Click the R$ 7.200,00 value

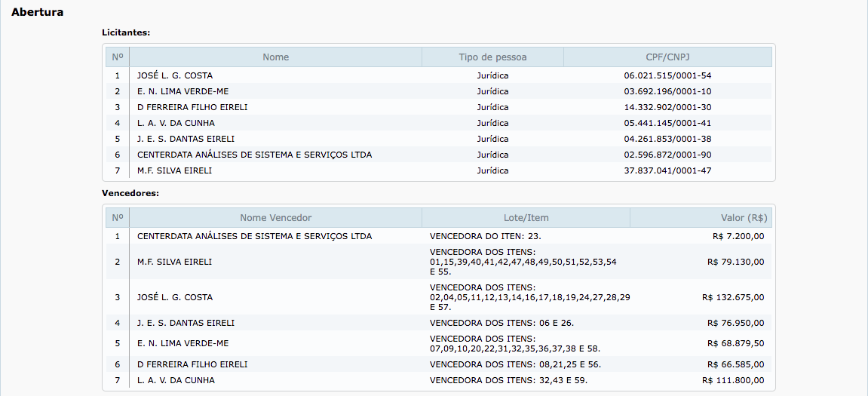pos(738,236)
